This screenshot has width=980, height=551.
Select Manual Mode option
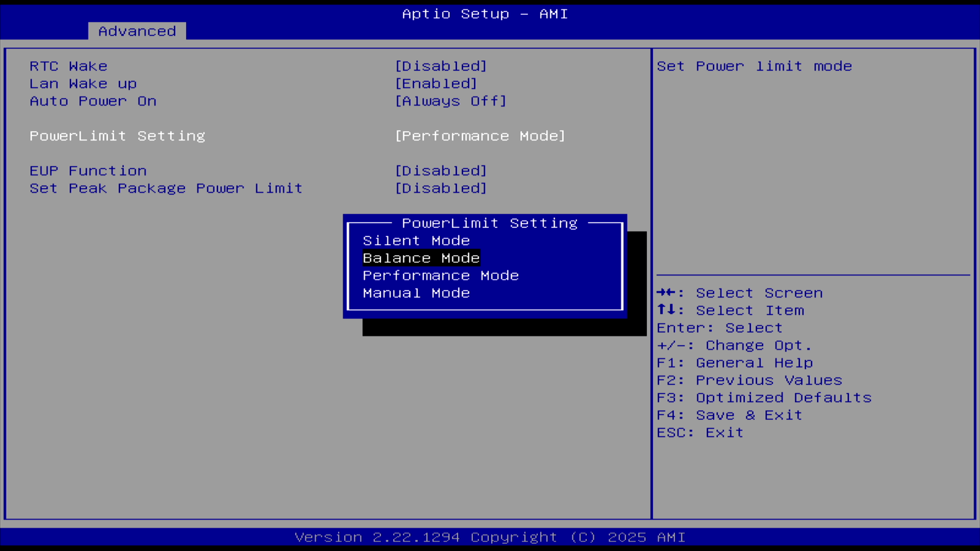pyautogui.click(x=416, y=293)
